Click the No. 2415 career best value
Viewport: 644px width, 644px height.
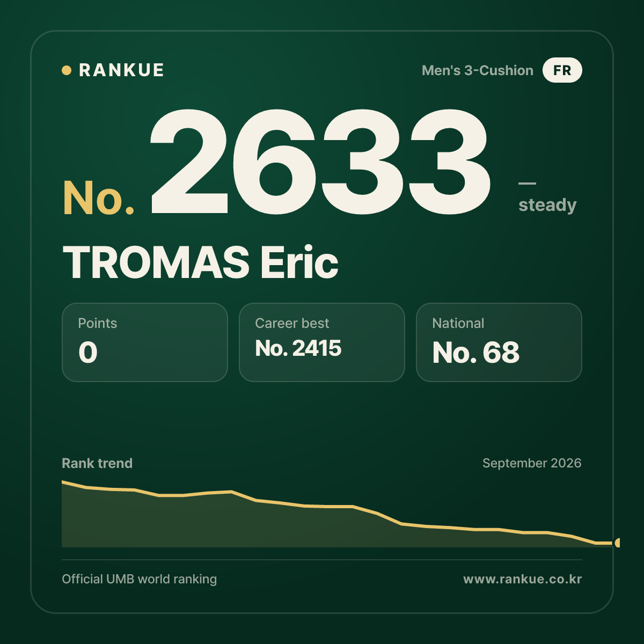(x=298, y=348)
